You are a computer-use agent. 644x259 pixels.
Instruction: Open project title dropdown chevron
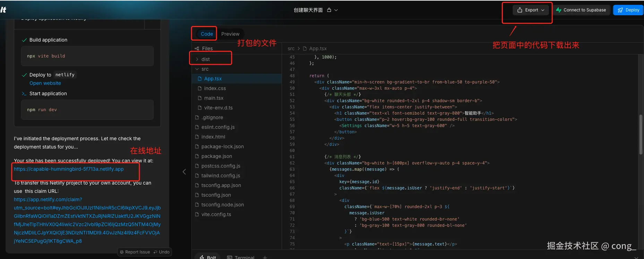(x=336, y=10)
